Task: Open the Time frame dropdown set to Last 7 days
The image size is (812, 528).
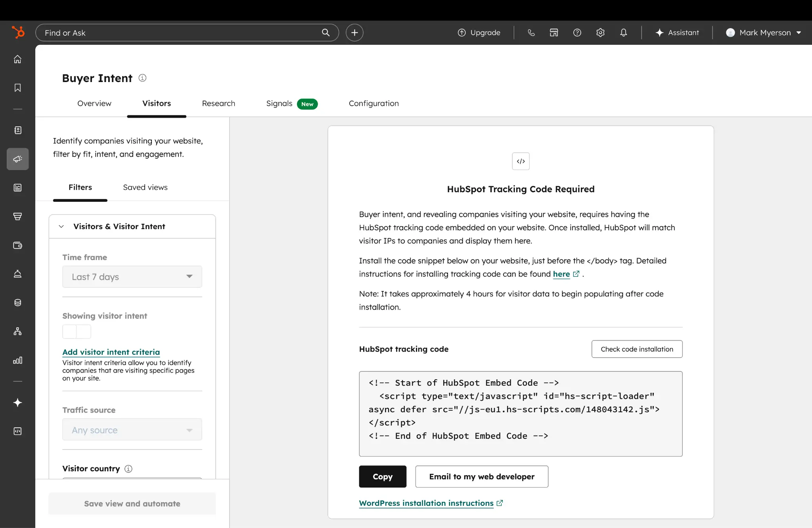Action: pyautogui.click(x=132, y=277)
